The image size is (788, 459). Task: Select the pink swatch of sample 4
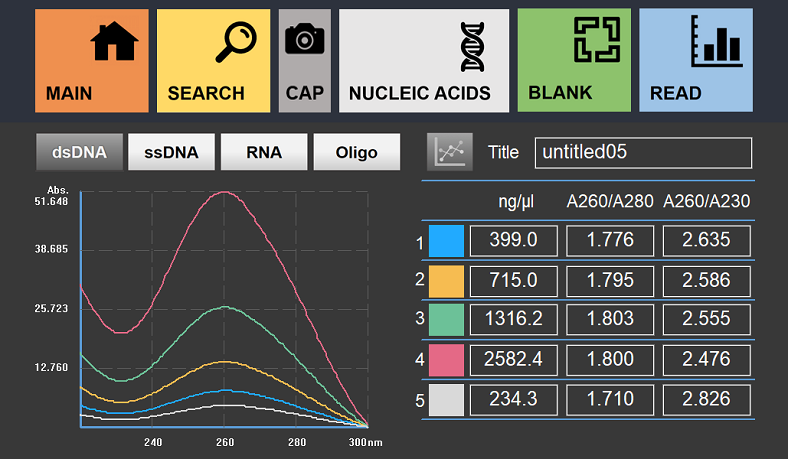(x=446, y=360)
